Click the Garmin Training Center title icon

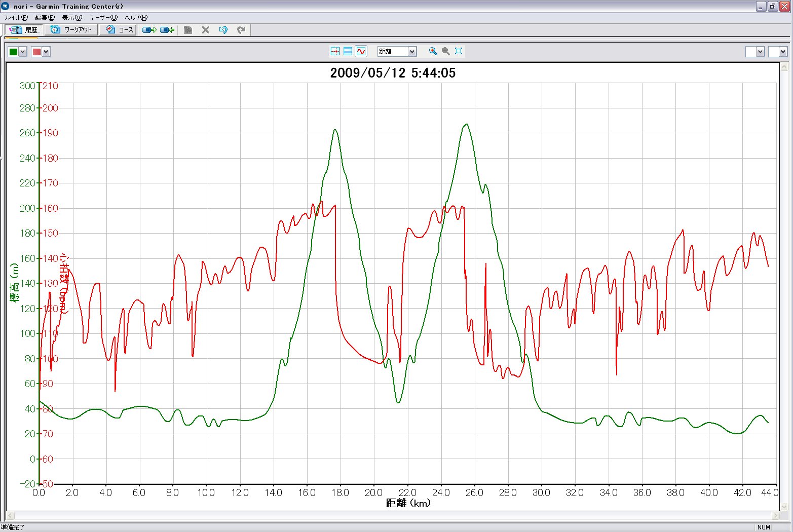coord(6,6)
